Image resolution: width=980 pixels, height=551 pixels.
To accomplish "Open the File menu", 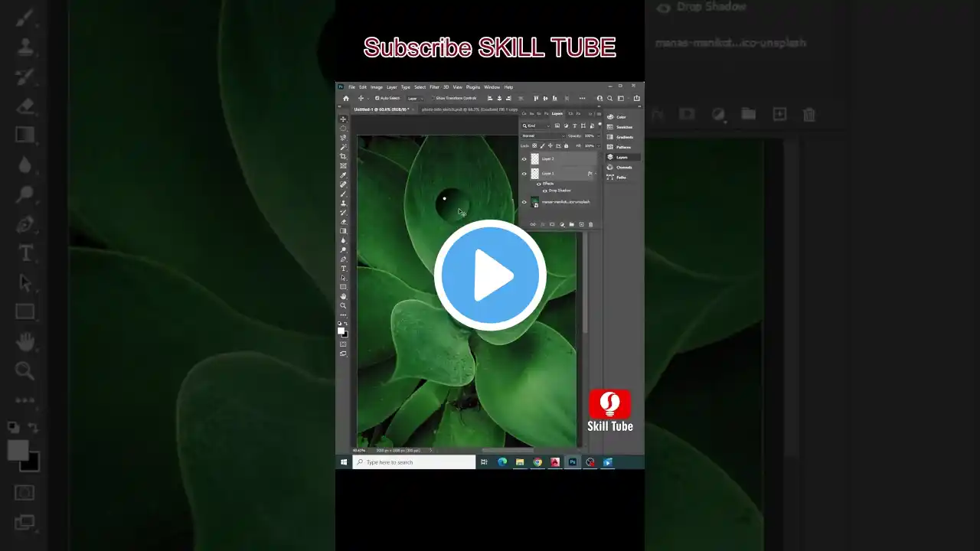I will pyautogui.click(x=352, y=87).
